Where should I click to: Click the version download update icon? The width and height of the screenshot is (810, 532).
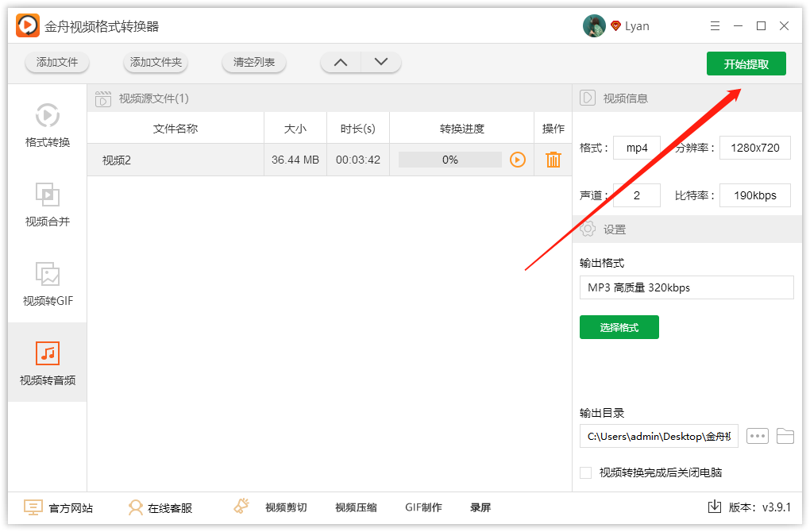point(715,507)
